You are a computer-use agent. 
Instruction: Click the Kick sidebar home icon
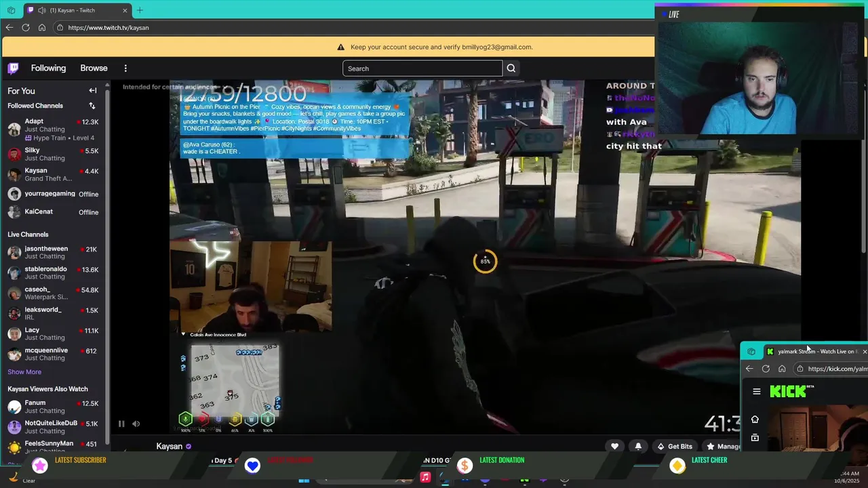755,420
